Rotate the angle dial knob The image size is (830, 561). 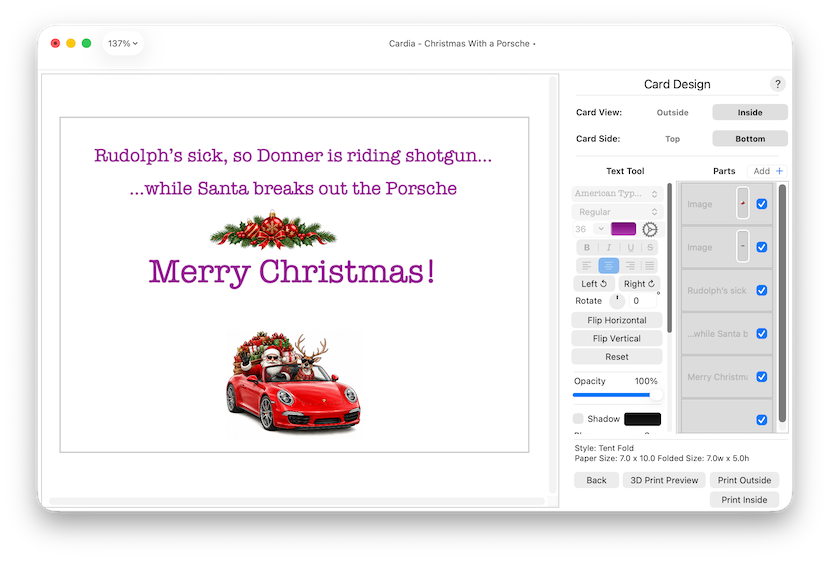coord(617,301)
